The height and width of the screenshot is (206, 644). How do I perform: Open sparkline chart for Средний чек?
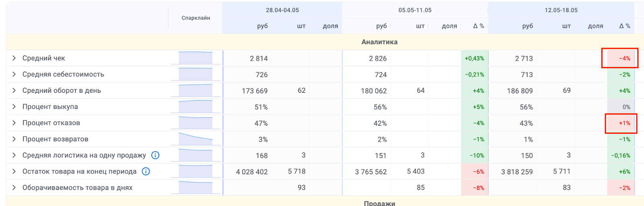(196, 58)
